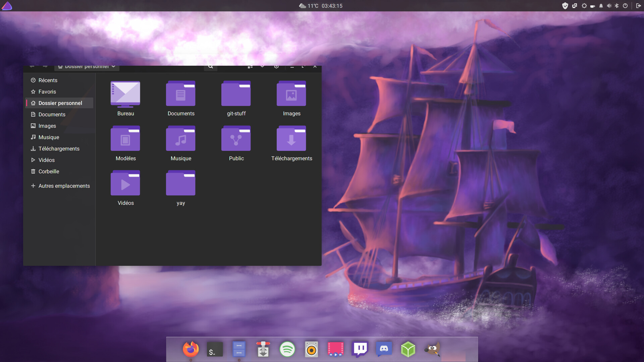Screen dimensions: 644x362
Task: Launch Spotify from the dock
Action: (287, 349)
